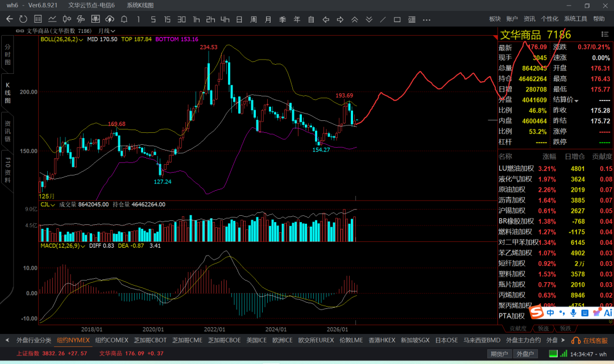Screen dimensions: 614x364
Task: Switch to K线图 side tab
Action: [x=7, y=93]
